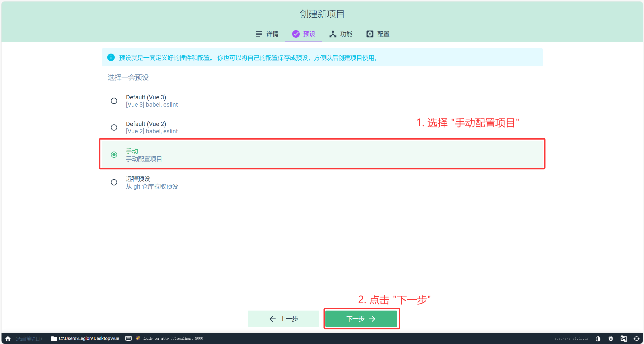
Task: Click the 手动配置项目 description text
Action: (144, 159)
